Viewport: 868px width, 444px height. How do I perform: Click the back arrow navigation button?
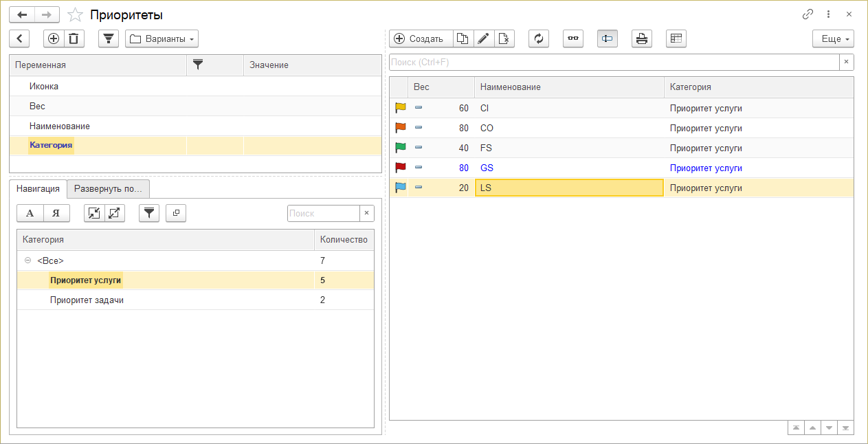point(23,14)
